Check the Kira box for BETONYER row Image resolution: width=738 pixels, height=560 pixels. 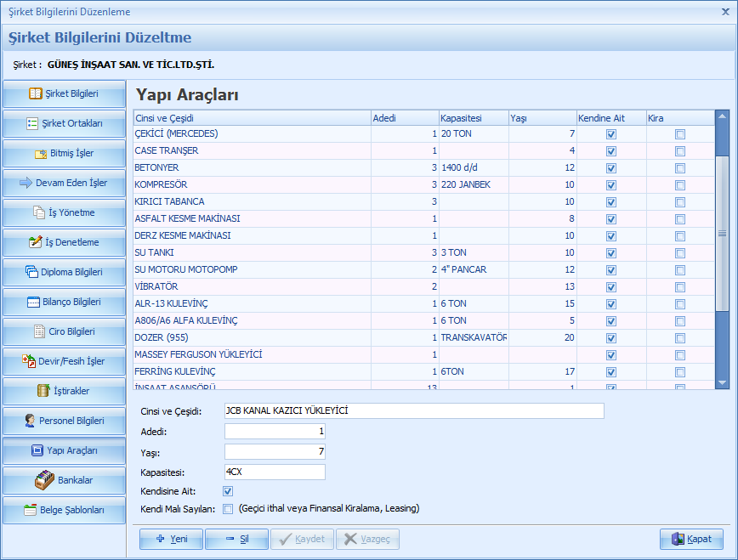[x=679, y=168]
